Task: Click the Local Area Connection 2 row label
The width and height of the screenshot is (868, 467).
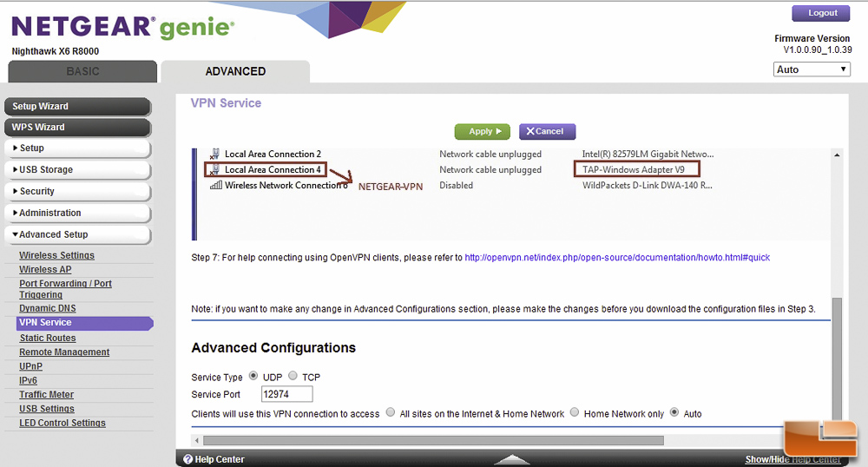Action: 273,154
